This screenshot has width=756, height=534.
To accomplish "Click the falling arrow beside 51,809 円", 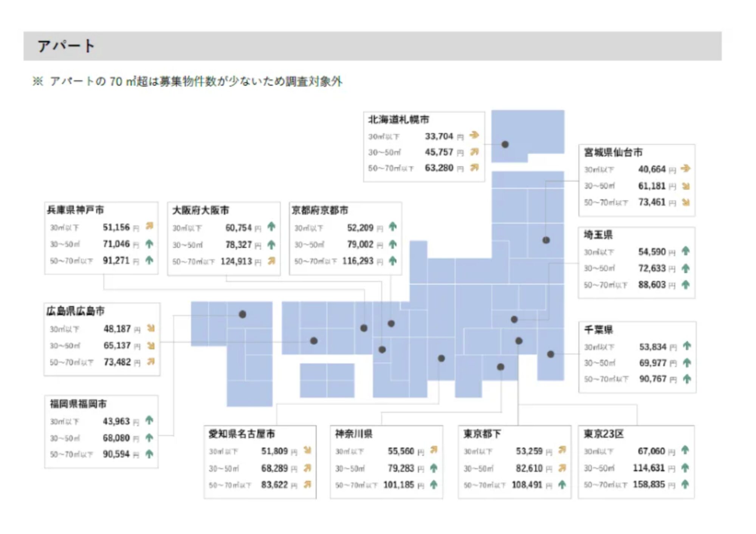I will click(x=307, y=450).
